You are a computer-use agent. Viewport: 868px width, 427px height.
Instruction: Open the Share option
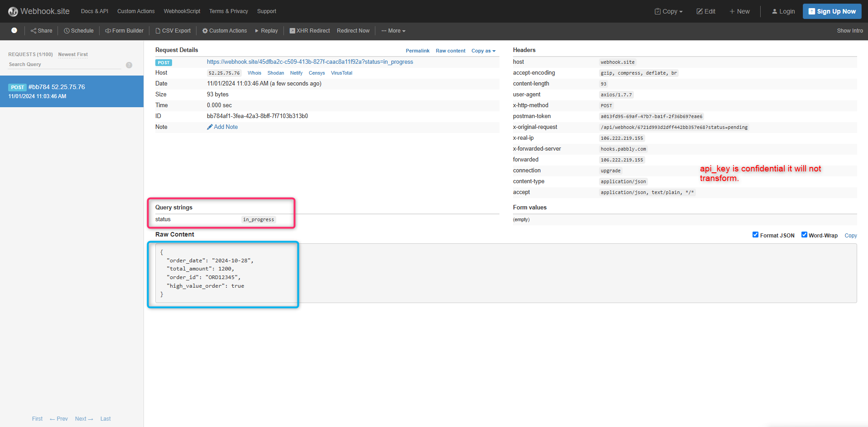coord(41,31)
